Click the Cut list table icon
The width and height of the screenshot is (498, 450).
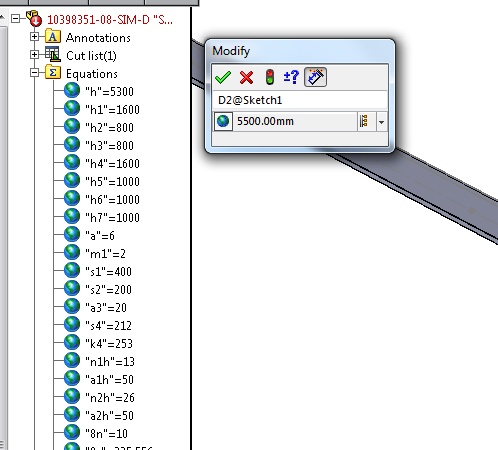pyautogui.click(x=53, y=54)
